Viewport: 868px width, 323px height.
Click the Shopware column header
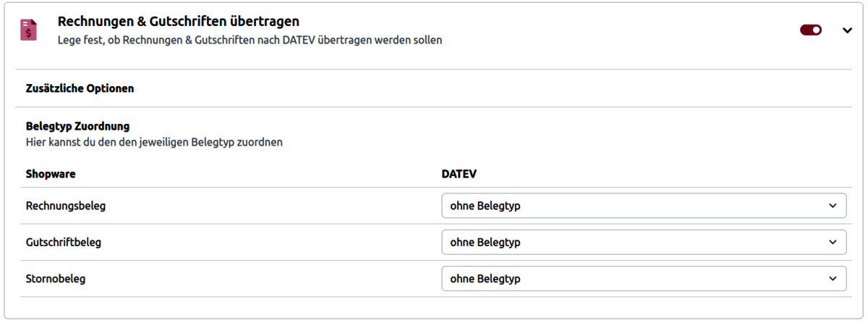pyautogui.click(x=51, y=174)
